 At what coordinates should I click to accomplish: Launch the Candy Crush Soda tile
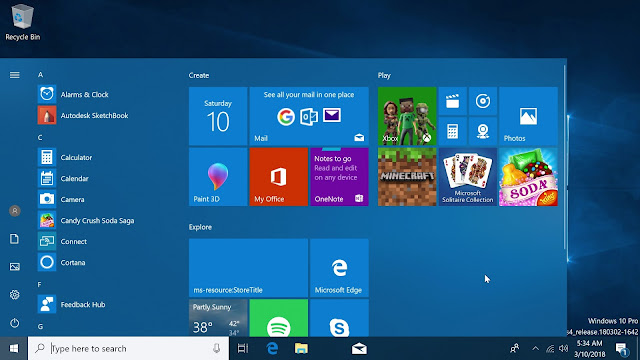(528, 177)
